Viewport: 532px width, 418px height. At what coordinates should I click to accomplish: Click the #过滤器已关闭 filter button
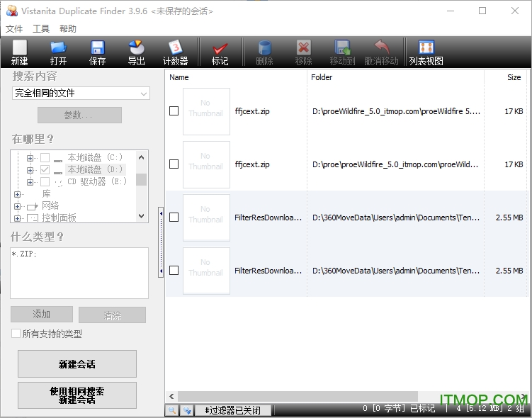[233, 410]
